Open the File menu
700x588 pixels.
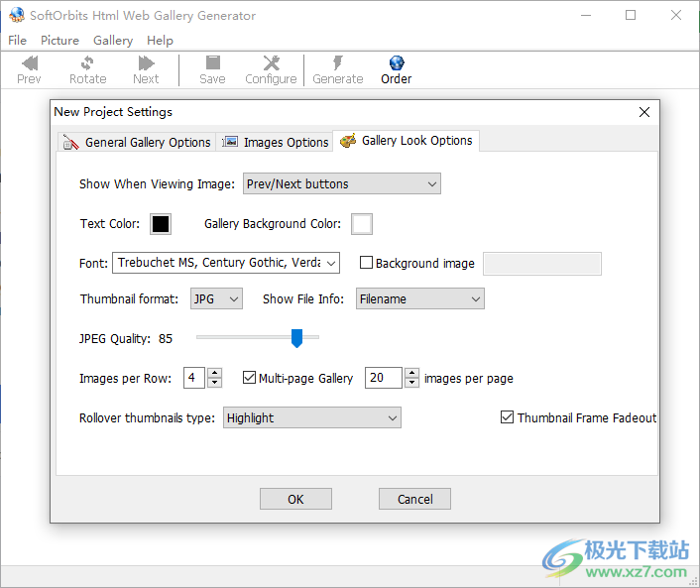[x=18, y=41]
